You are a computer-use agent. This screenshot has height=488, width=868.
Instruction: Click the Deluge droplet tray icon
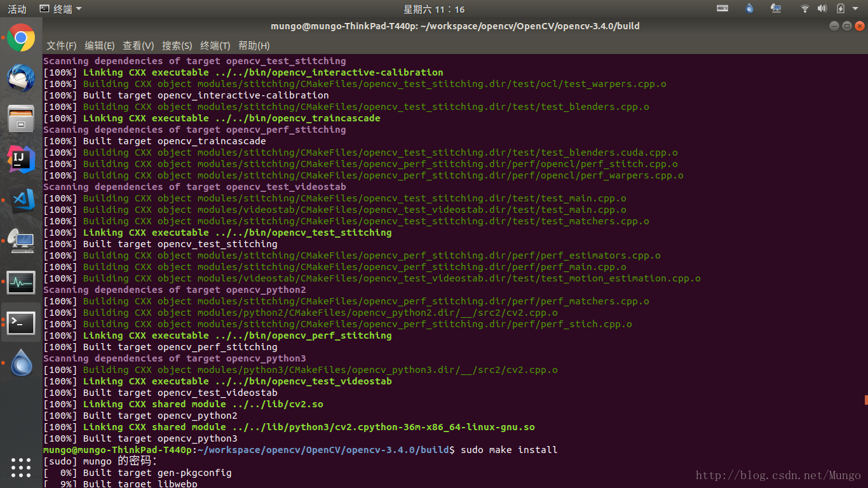[x=750, y=8]
